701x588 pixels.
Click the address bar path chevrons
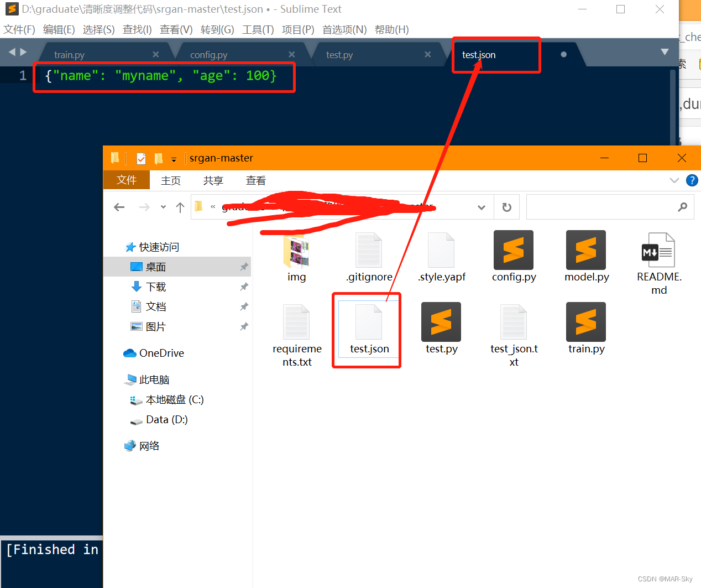pos(213,207)
